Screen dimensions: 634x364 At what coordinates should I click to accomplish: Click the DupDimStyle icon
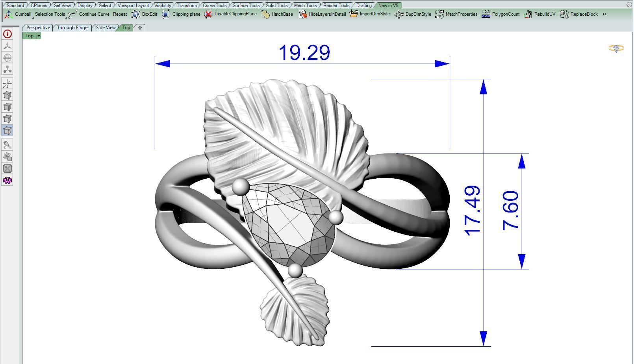click(x=399, y=14)
